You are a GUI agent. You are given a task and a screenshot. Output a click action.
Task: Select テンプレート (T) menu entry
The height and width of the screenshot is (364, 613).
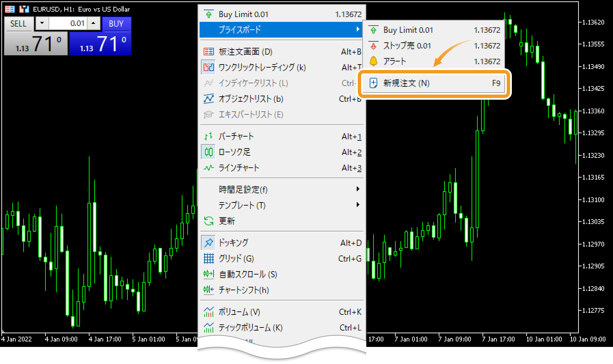281,205
